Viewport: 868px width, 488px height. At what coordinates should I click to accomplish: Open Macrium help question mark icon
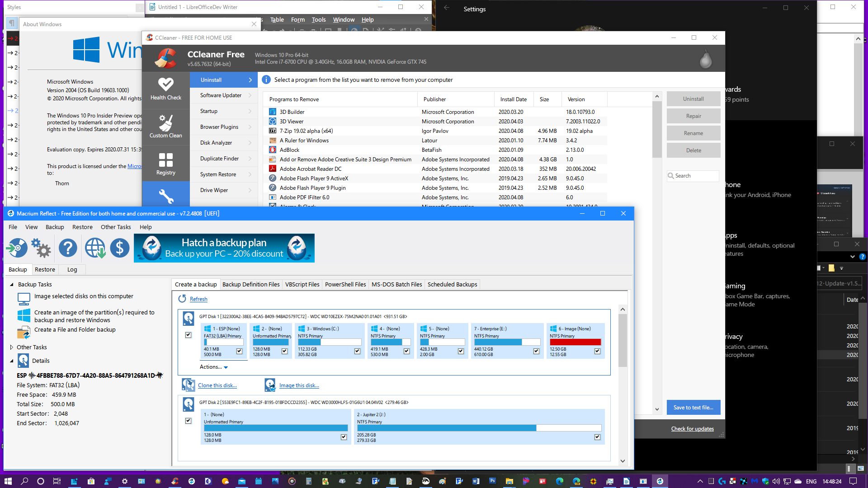click(68, 248)
